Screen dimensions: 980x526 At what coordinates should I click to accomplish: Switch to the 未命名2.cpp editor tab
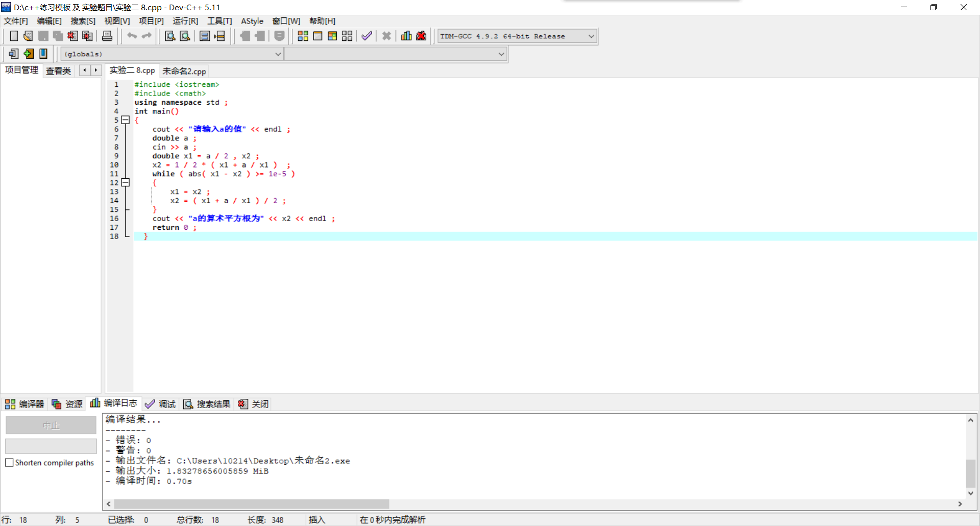point(184,71)
